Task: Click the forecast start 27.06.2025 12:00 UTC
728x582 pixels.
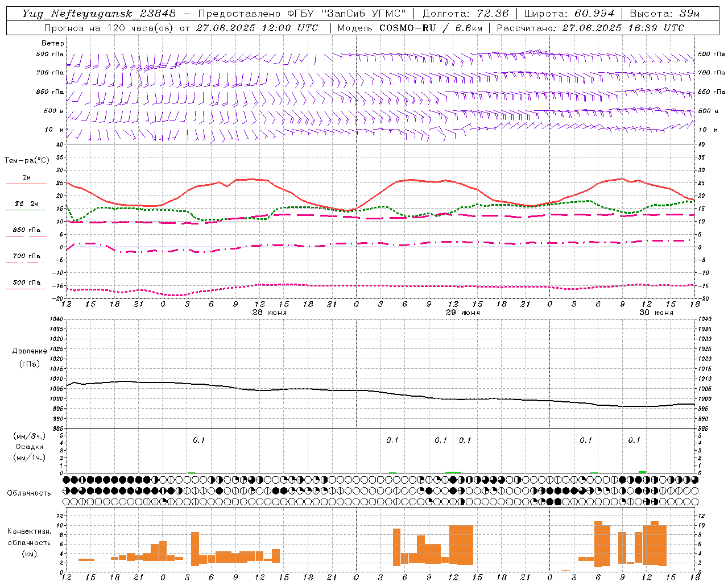Action: (257, 28)
